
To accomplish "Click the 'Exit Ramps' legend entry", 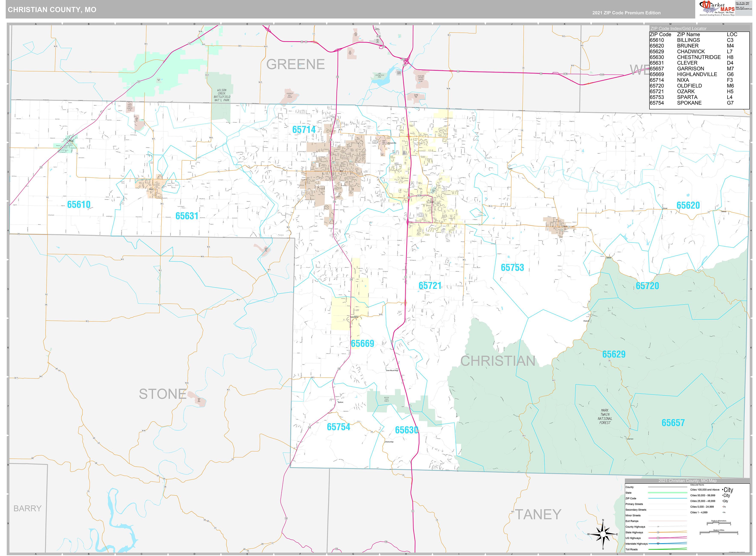I will [x=632, y=521].
